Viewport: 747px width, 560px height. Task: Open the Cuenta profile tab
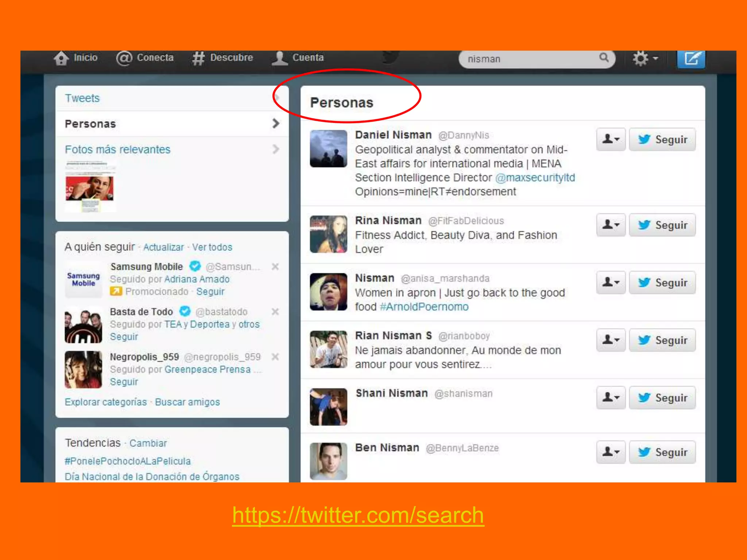point(298,58)
